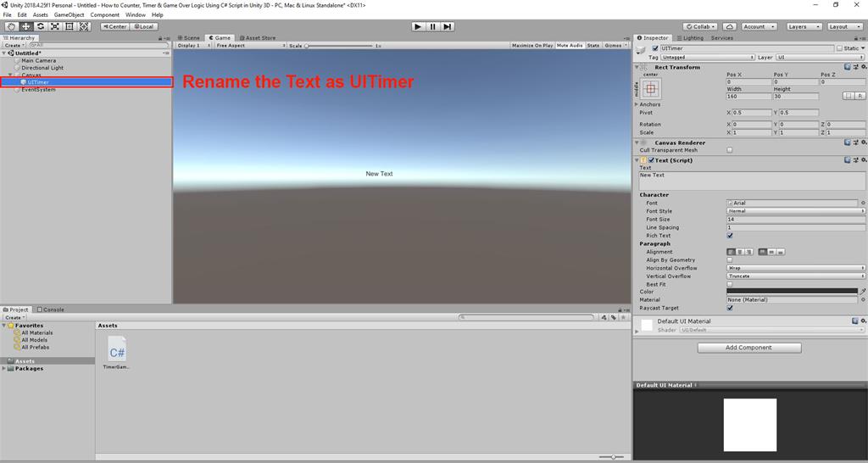This screenshot has width=868, height=463.
Task: Open the Tag Untagged dropdown
Action: point(707,57)
